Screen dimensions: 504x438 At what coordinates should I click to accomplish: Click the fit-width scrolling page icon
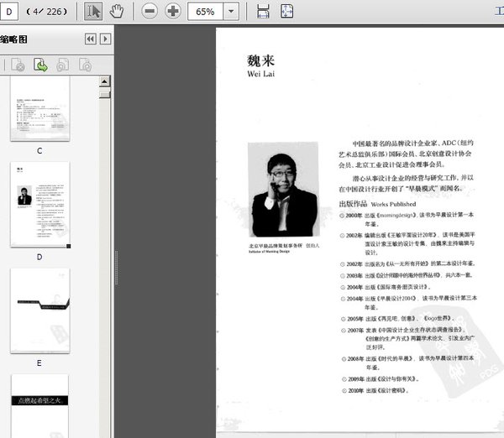click(x=263, y=12)
